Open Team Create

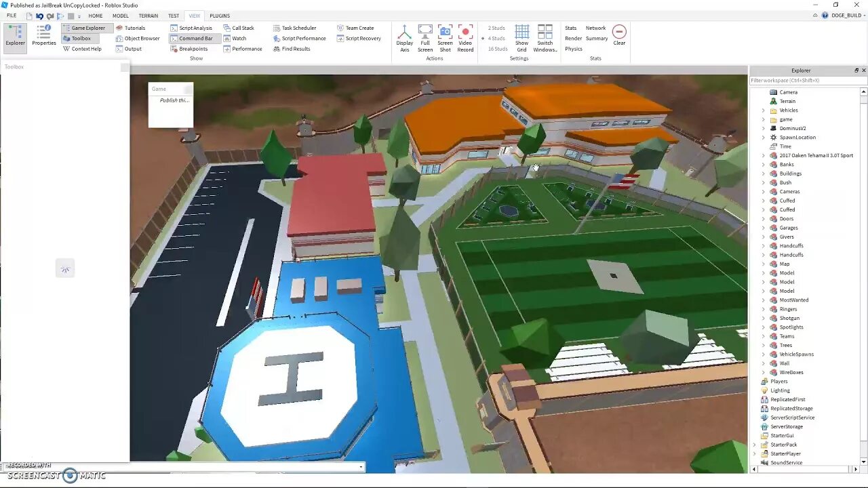(355, 28)
